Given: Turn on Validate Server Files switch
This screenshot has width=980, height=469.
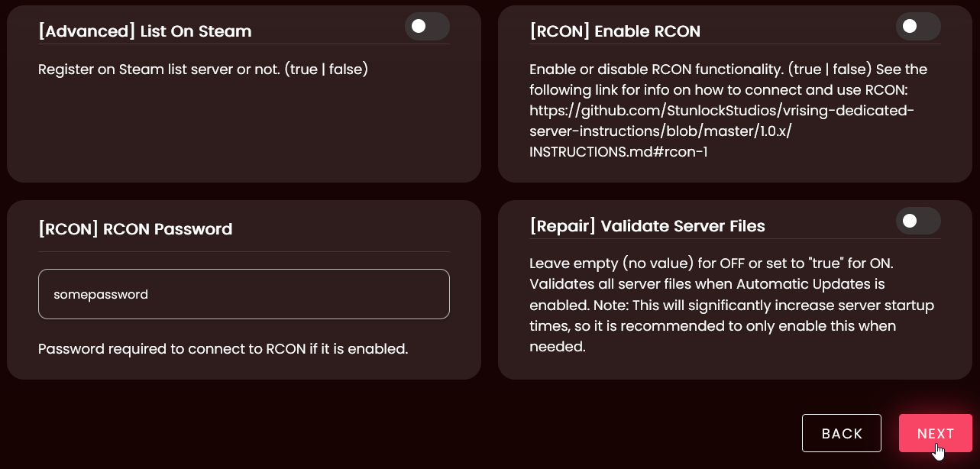Looking at the screenshot, I should click(918, 222).
